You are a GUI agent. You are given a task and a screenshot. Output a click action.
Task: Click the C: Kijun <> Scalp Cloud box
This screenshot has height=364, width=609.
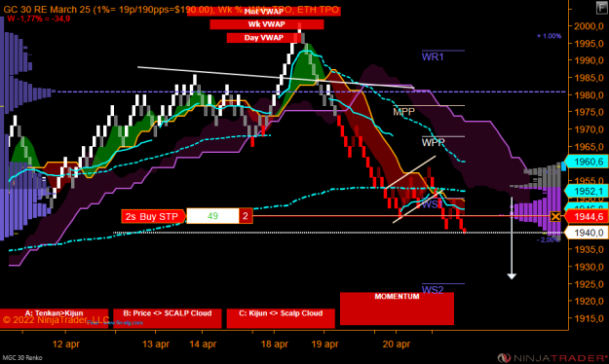[281, 318]
